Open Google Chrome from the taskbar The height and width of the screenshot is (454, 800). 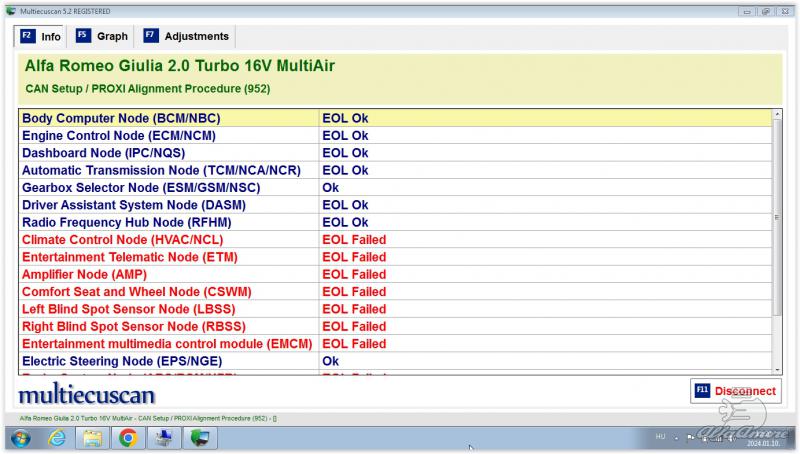(128, 438)
